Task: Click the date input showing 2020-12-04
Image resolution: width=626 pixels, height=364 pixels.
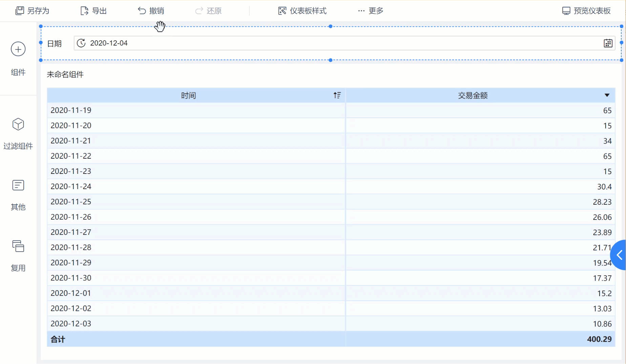Action: click(x=345, y=43)
